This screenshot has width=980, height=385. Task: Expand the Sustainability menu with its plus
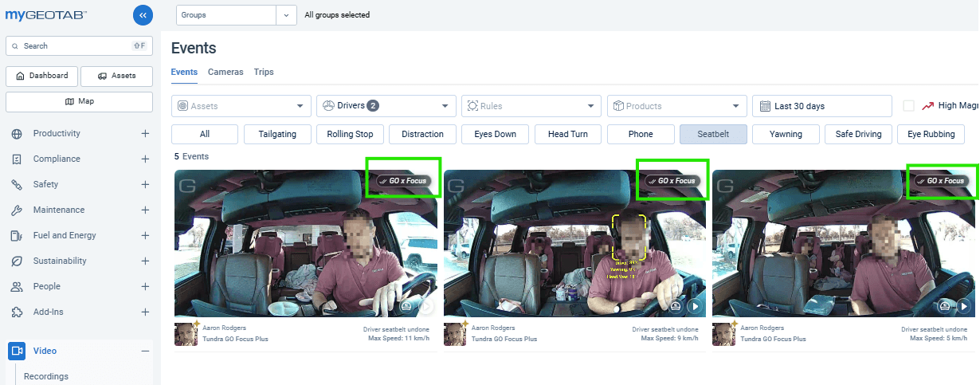145,261
